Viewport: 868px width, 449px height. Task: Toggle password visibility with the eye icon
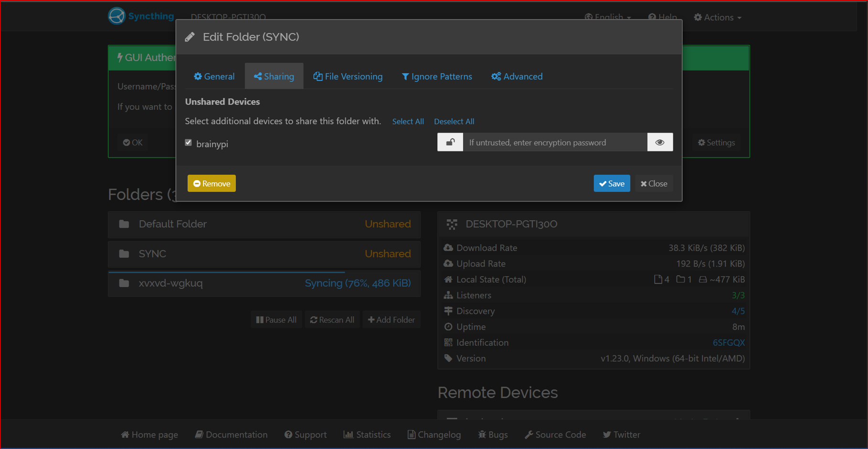coord(660,142)
